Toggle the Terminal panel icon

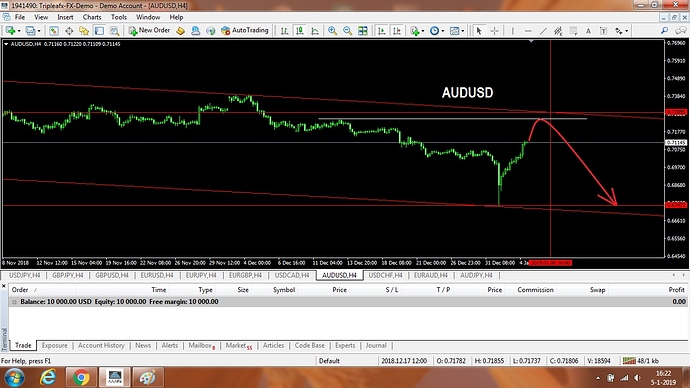99,30
